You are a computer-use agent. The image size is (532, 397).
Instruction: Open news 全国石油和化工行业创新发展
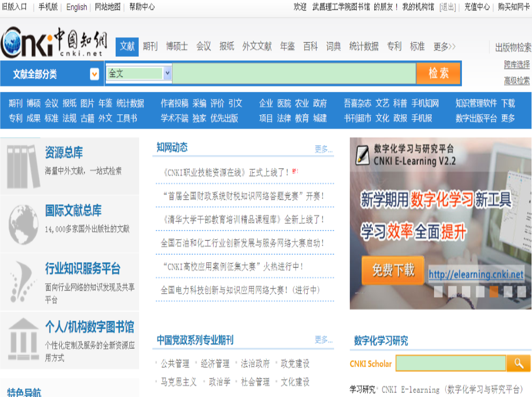pyautogui.click(x=242, y=243)
